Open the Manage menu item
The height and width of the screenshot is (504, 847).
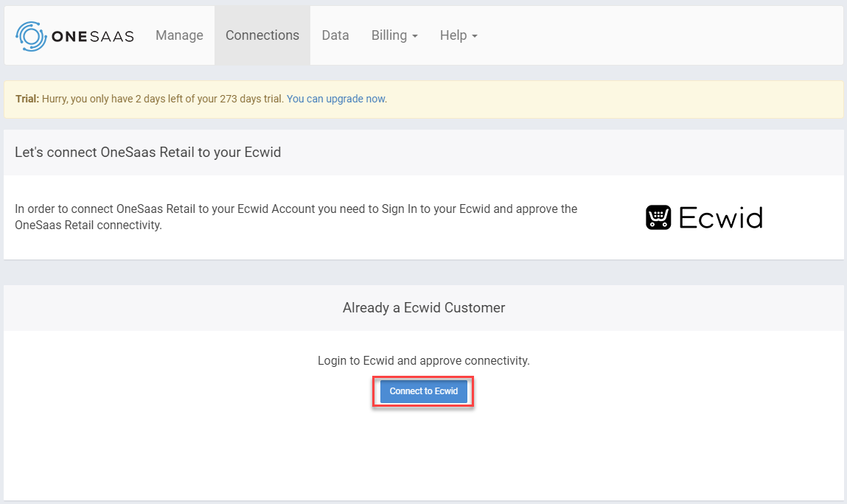pyautogui.click(x=179, y=35)
